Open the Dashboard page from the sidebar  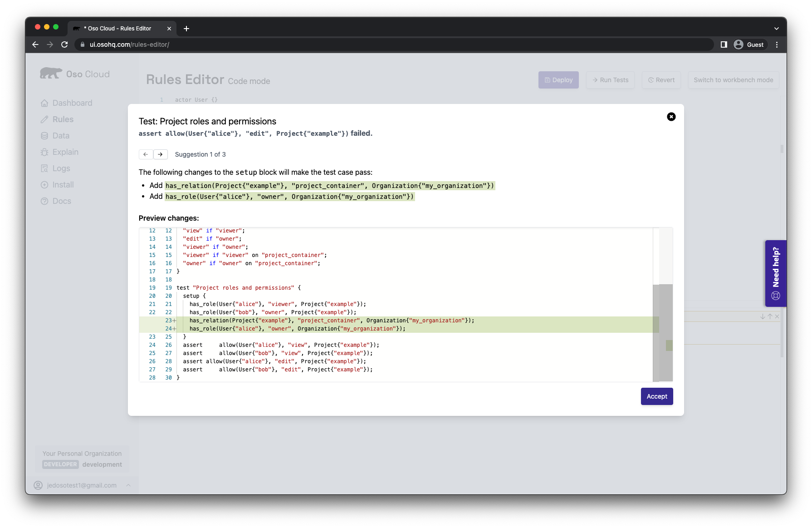(x=73, y=103)
